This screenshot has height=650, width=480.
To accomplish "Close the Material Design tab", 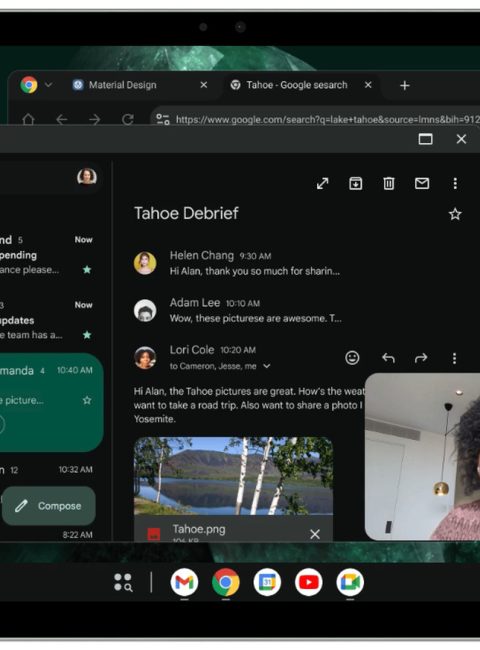I will coord(204,85).
